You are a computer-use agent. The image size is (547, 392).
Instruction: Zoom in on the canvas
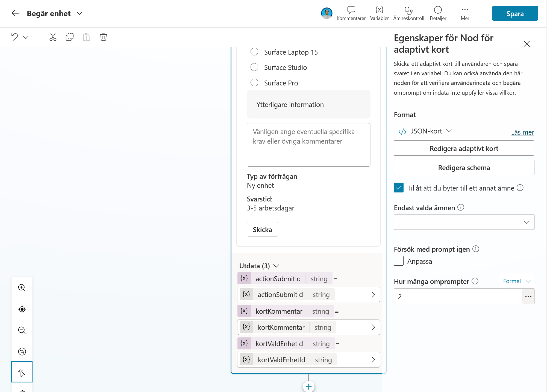pos(22,287)
